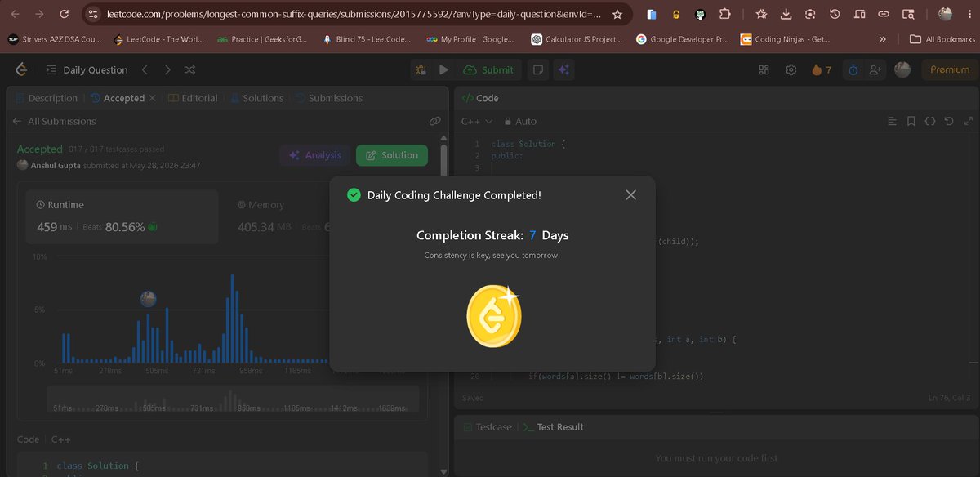Open the All Bookmarks folder
Screen dimensions: 980x477
coord(942,39)
